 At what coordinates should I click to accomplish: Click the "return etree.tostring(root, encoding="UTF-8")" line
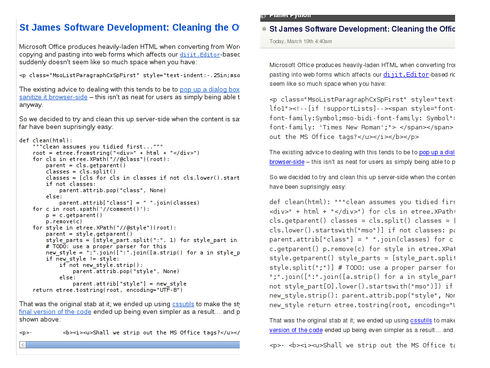(108, 290)
